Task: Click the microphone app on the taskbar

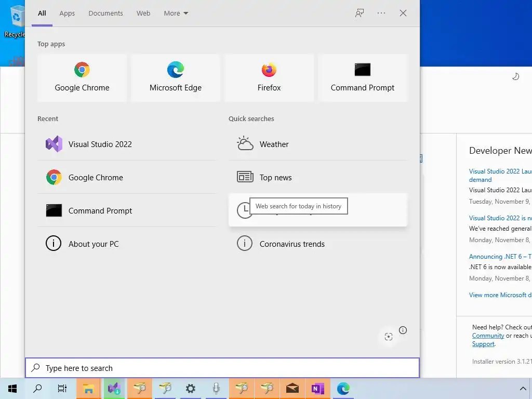Action: [x=216, y=389]
